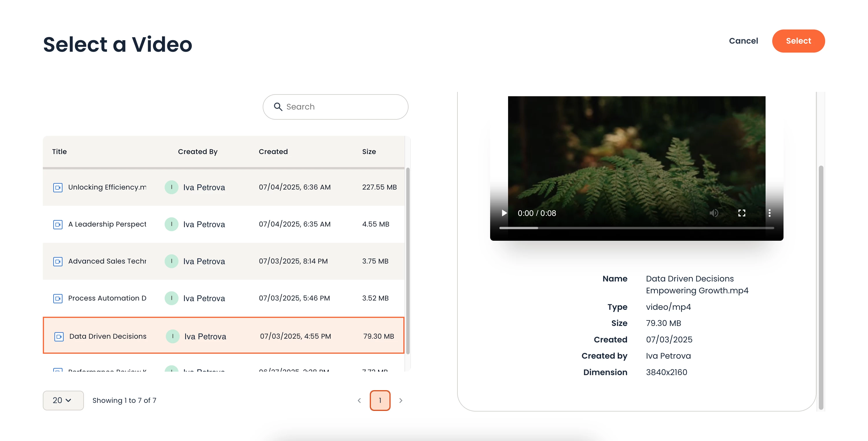Go to next page arrow
The image size is (868, 441).
[401, 401]
